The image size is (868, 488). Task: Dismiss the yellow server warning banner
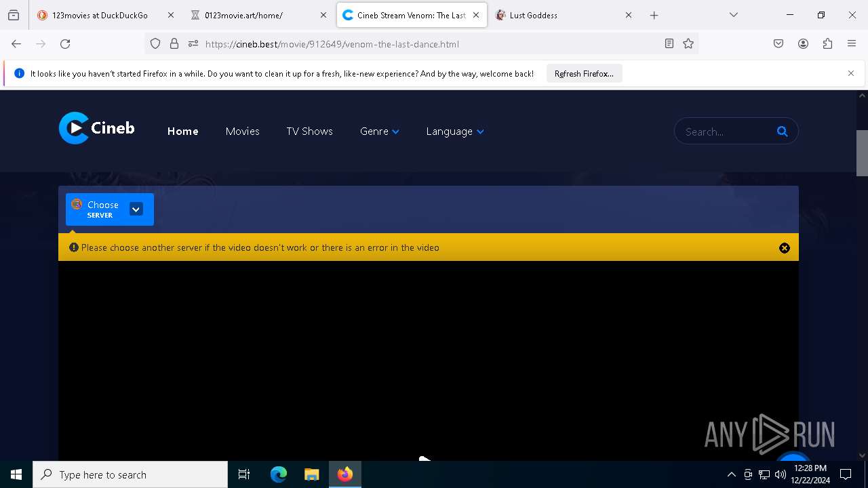(x=785, y=248)
